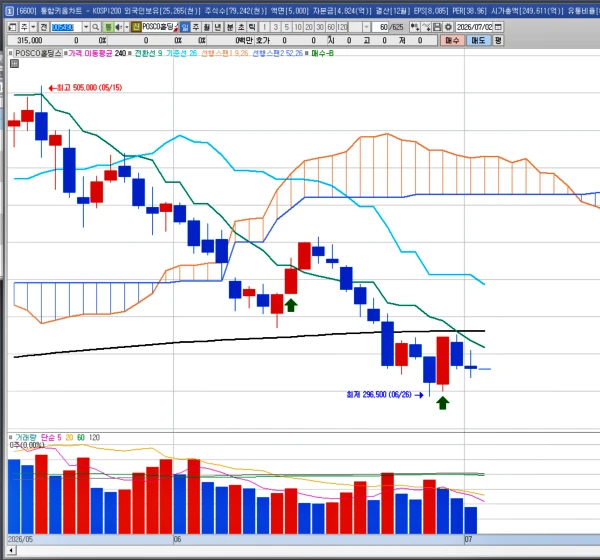Click the magnifier stock search icon
Image resolution: width=600 pixels, height=560 pixels.
pos(95,27)
